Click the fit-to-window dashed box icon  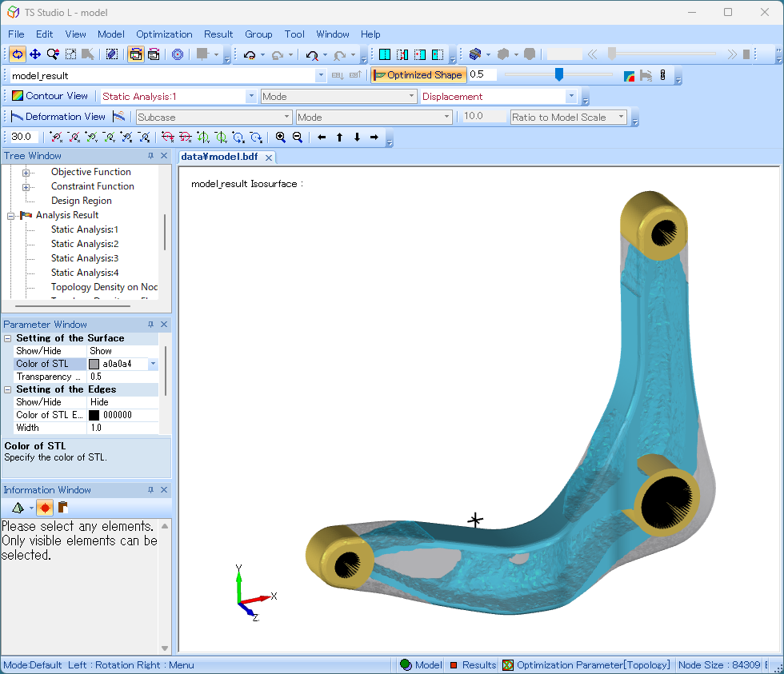70,54
